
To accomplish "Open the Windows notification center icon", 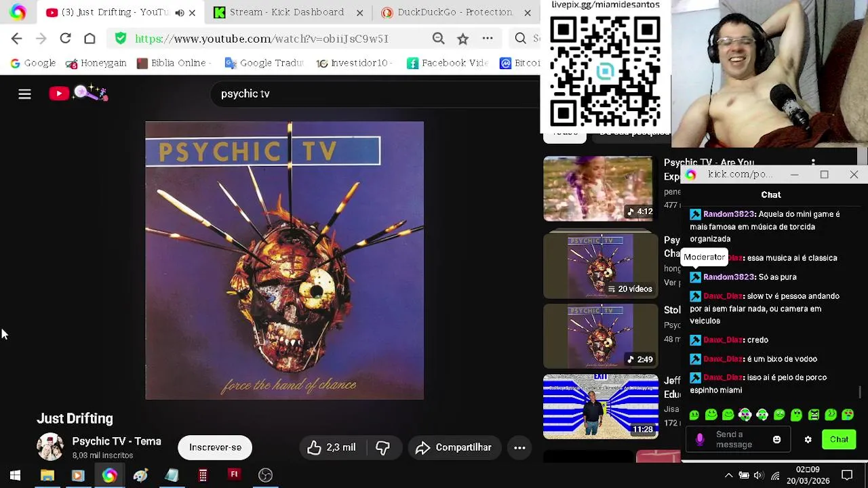I will [x=847, y=475].
